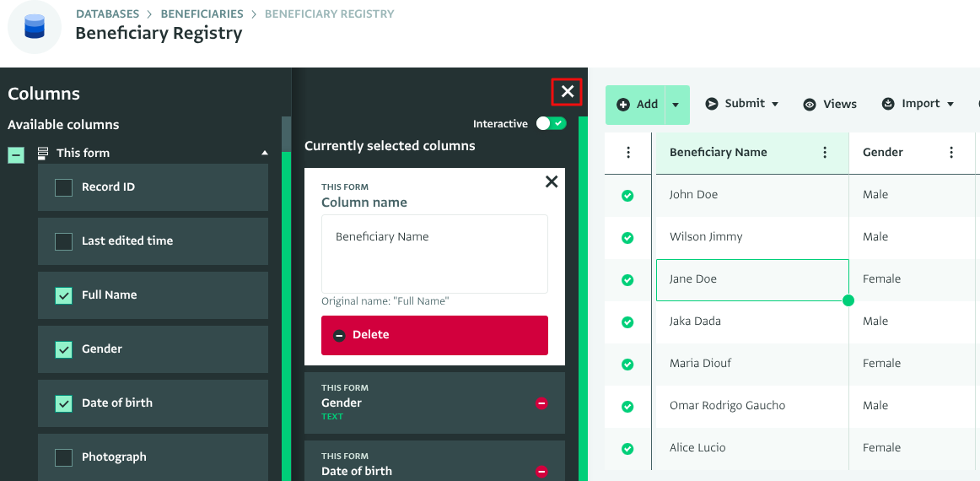This screenshot has width=980, height=481.
Task: Go to Databases breadcrumb
Action: [x=107, y=14]
